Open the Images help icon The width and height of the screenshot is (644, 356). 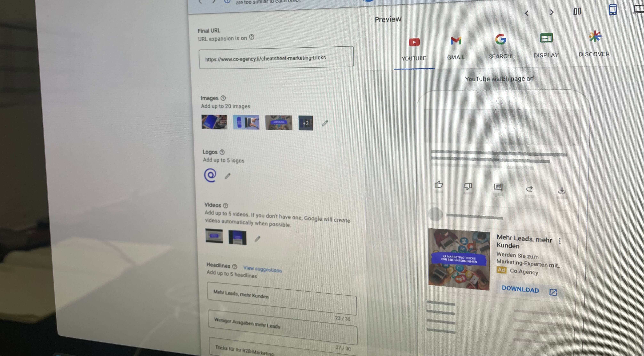tap(223, 98)
